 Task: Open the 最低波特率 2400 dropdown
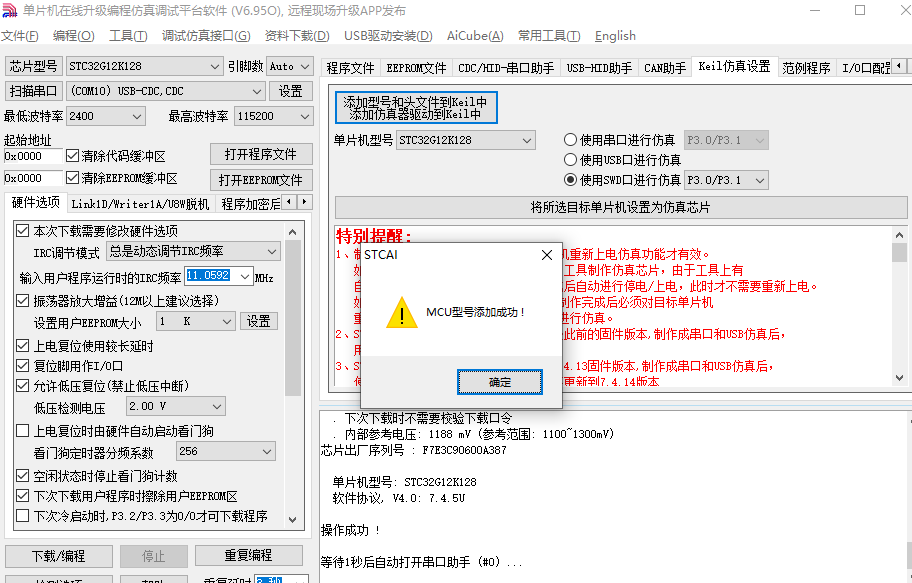tap(105, 116)
